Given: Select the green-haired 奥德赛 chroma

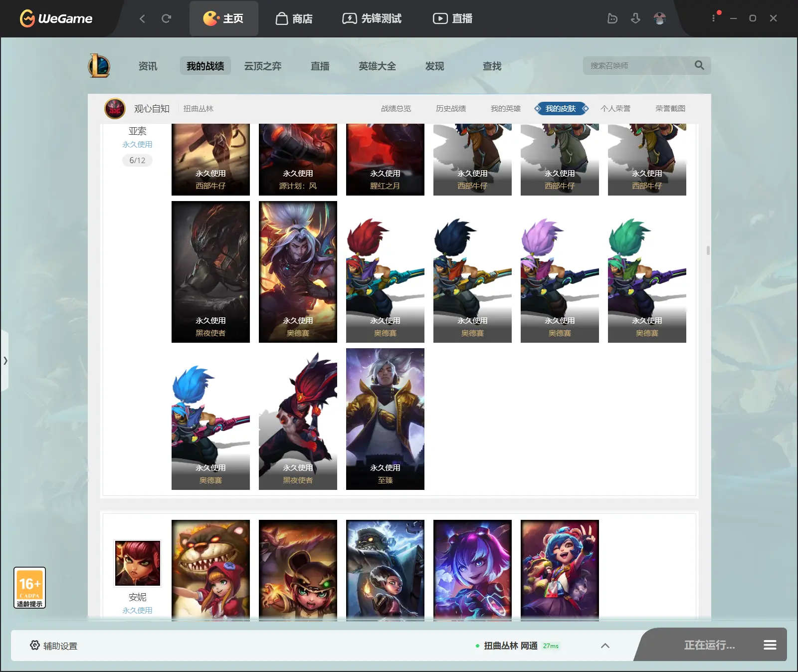Looking at the screenshot, I should click(x=647, y=272).
